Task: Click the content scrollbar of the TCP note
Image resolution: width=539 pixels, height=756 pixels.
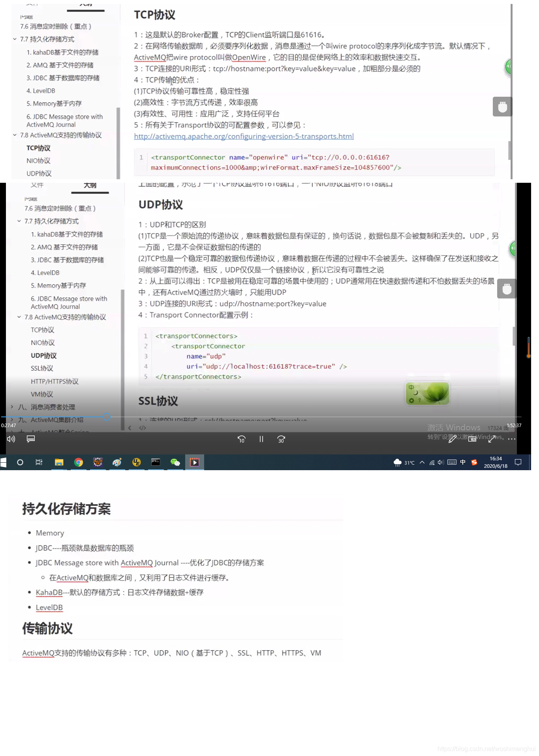Action: pyautogui.click(x=510, y=150)
